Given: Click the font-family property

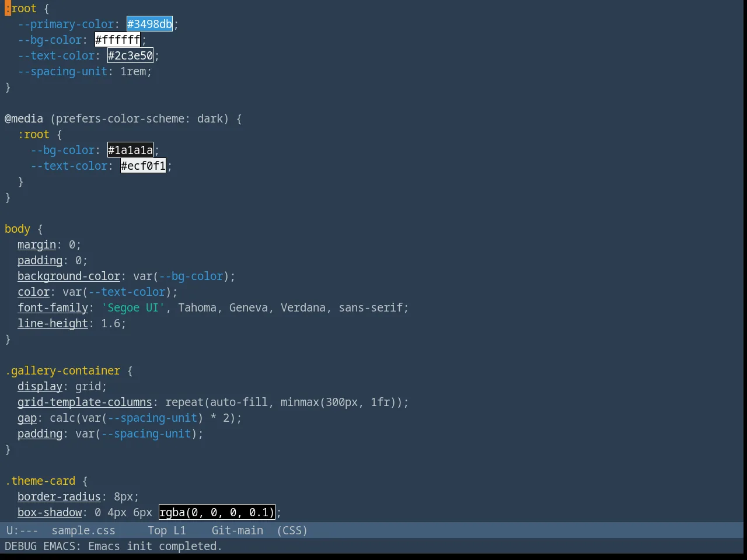Looking at the screenshot, I should 53,307.
